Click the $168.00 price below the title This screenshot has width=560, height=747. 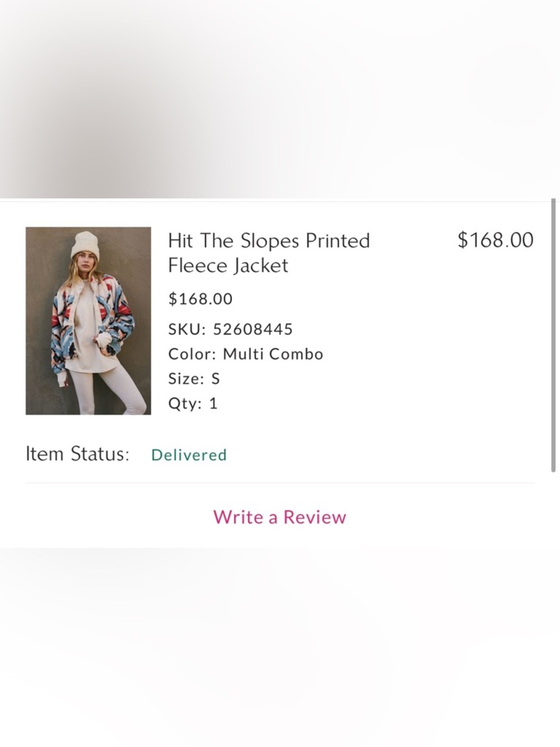200,299
